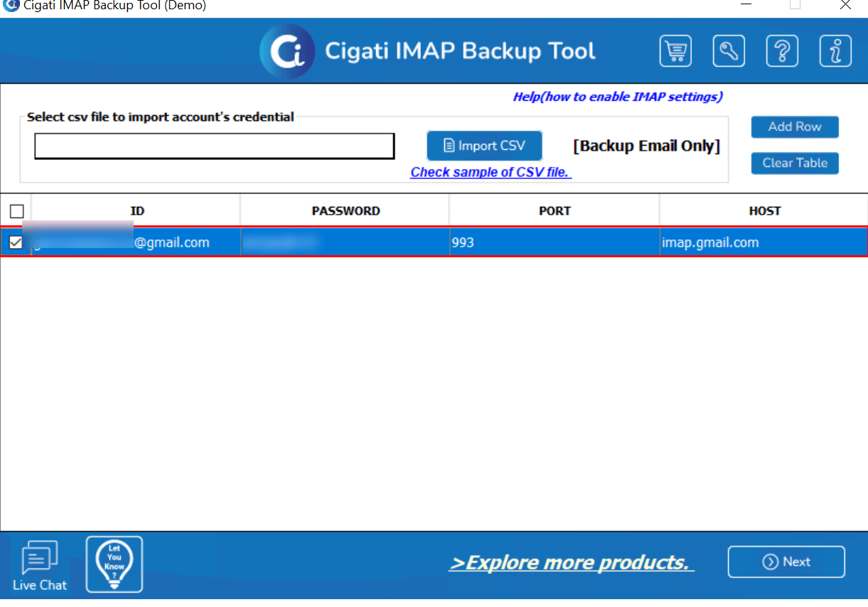Click the @gmail.com ID cell
Screen dimensions: 868x607
tap(136, 242)
